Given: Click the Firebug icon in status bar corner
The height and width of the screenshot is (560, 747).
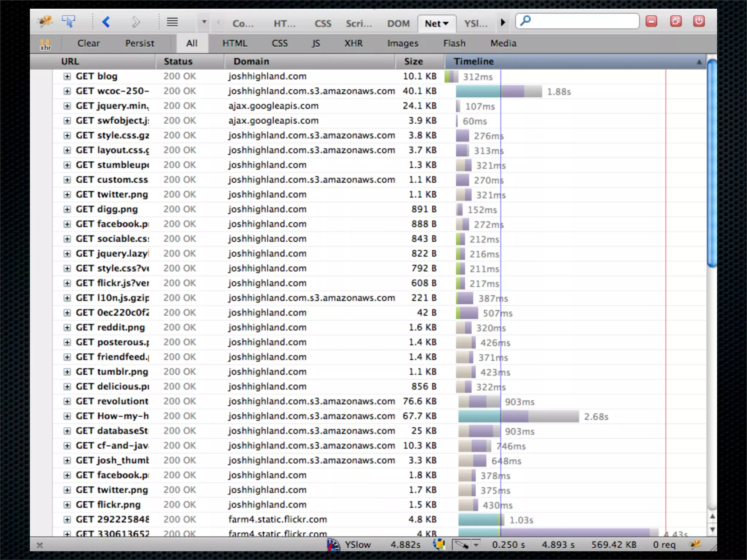Looking at the screenshot, I should click(x=695, y=544).
